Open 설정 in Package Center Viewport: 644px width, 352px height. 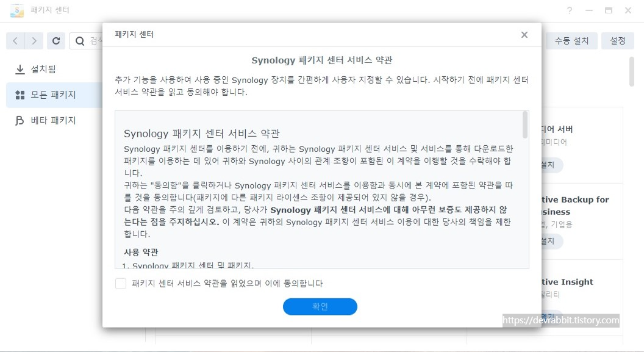click(x=618, y=41)
